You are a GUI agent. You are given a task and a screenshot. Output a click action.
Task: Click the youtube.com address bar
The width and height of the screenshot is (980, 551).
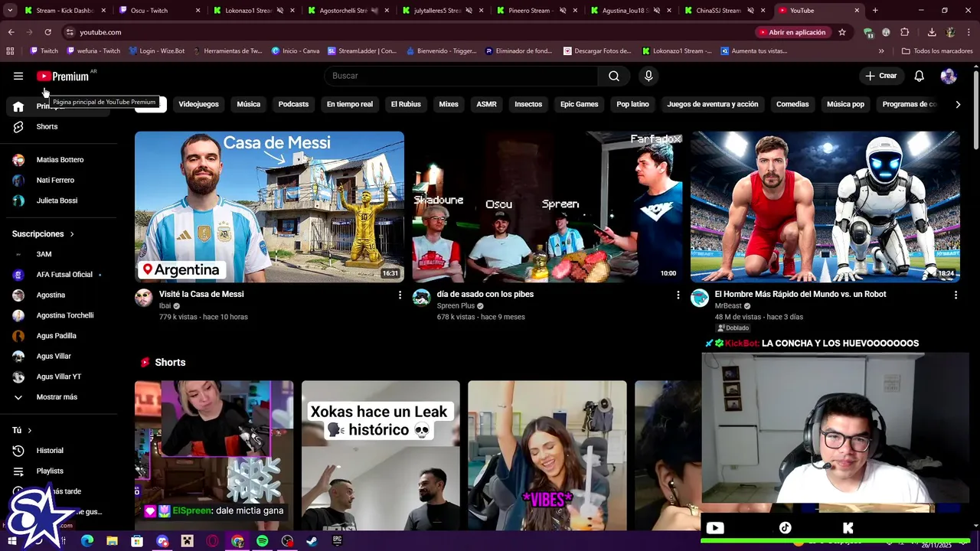(406, 32)
